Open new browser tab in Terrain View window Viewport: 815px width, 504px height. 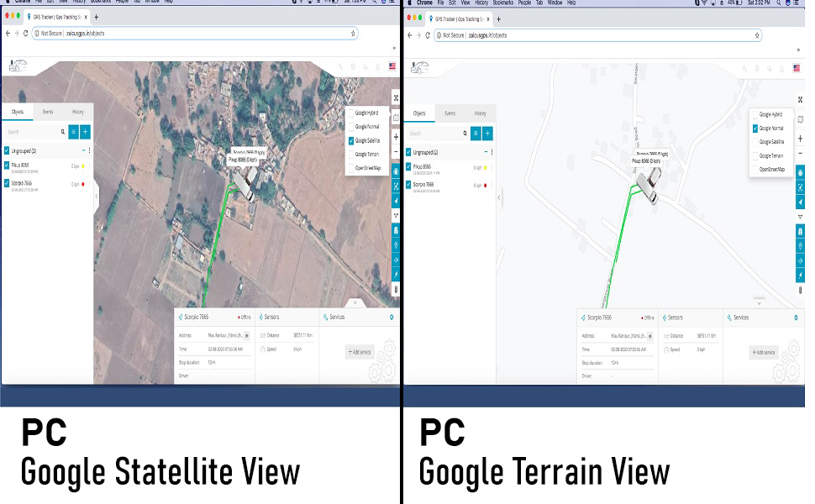(x=498, y=19)
